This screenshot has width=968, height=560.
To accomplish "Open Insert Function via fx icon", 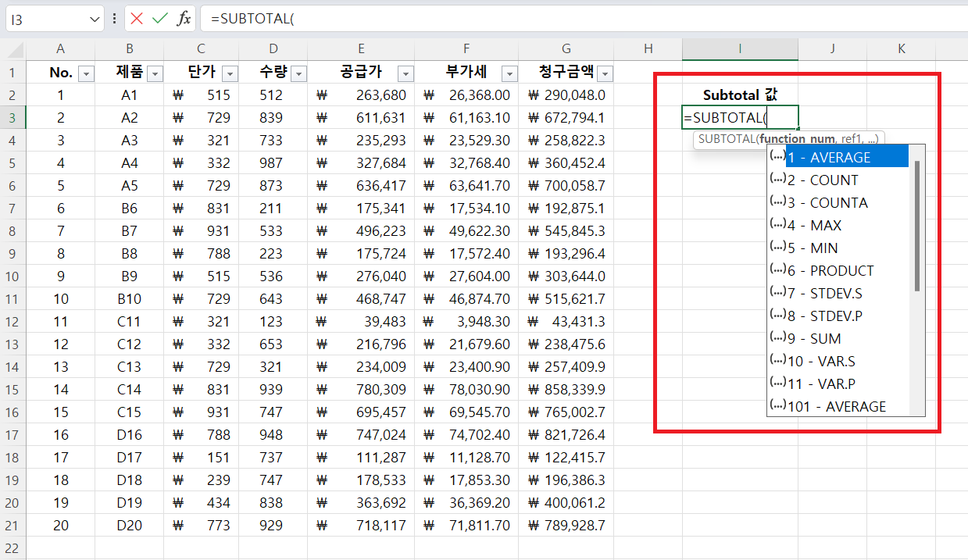I will (x=183, y=19).
